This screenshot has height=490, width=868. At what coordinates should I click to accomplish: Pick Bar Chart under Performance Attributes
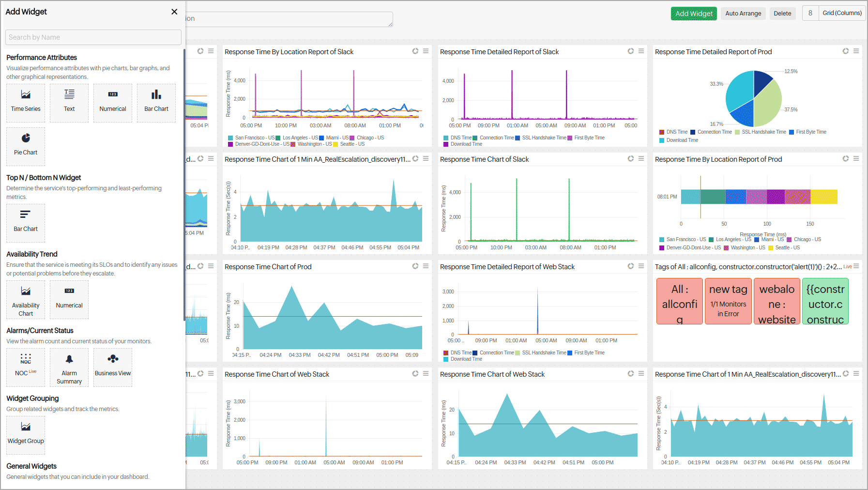pyautogui.click(x=156, y=103)
